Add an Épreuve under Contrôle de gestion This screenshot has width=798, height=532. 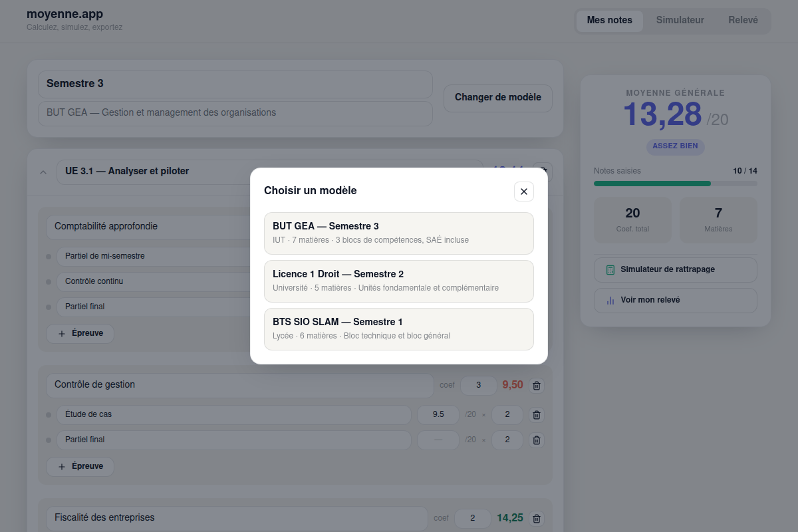coord(80,466)
